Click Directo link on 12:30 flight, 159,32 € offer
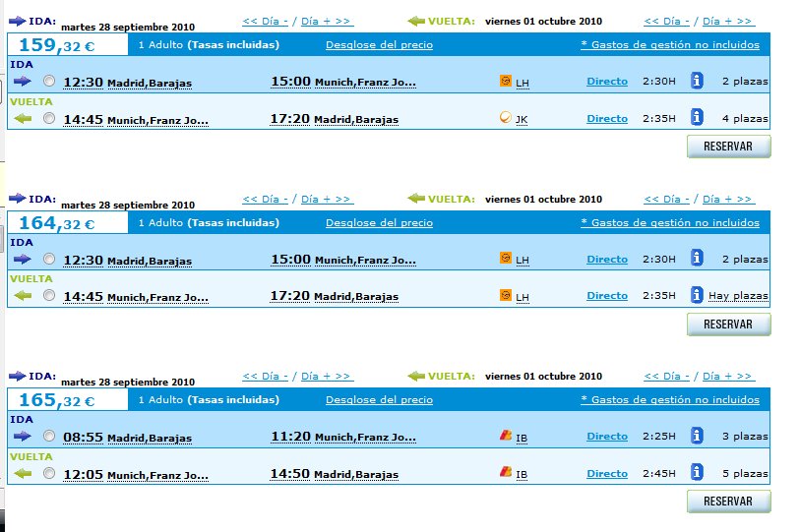Viewport: 800px width, 532px height. [x=607, y=81]
